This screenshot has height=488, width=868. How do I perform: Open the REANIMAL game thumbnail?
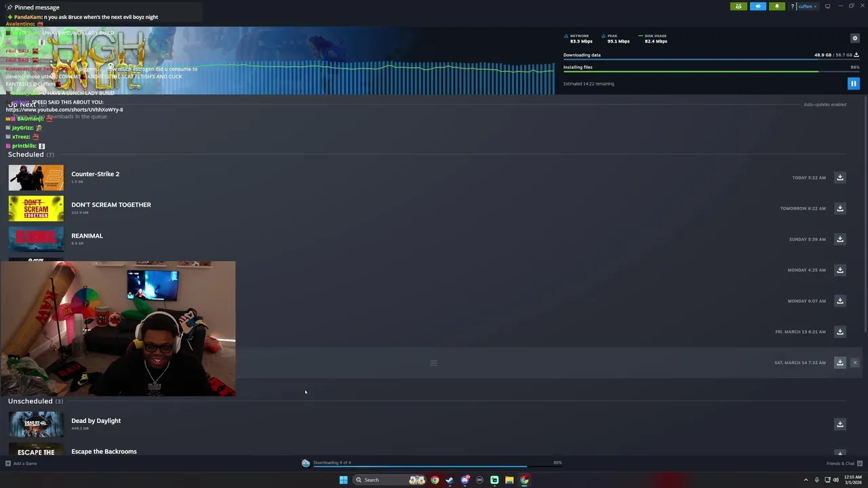click(x=36, y=239)
